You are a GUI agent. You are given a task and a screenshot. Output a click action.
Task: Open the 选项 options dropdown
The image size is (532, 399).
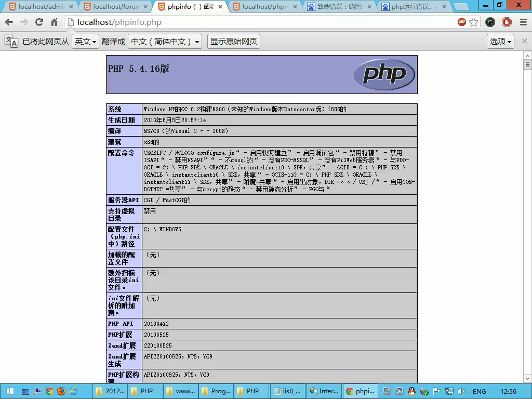(500, 42)
